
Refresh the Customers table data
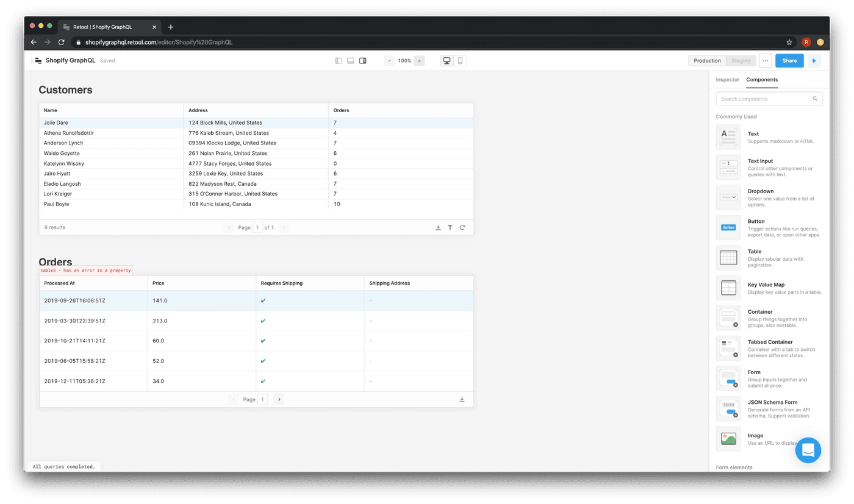tap(462, 227)
